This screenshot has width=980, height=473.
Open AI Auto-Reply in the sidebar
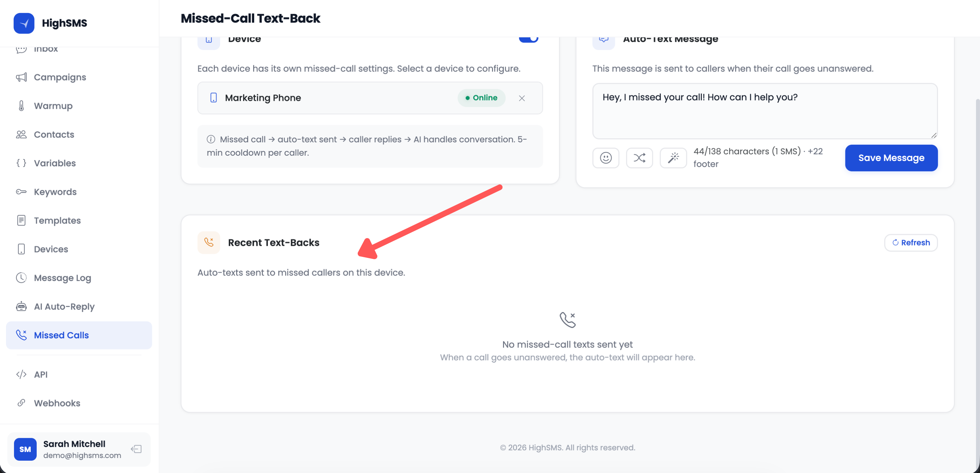64,306
